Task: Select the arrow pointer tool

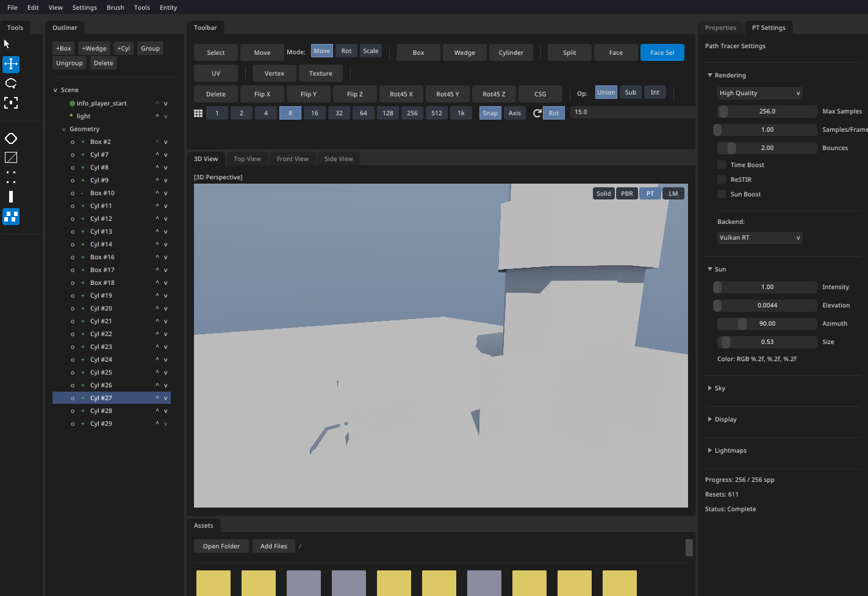Action: [x=7, y=44]
